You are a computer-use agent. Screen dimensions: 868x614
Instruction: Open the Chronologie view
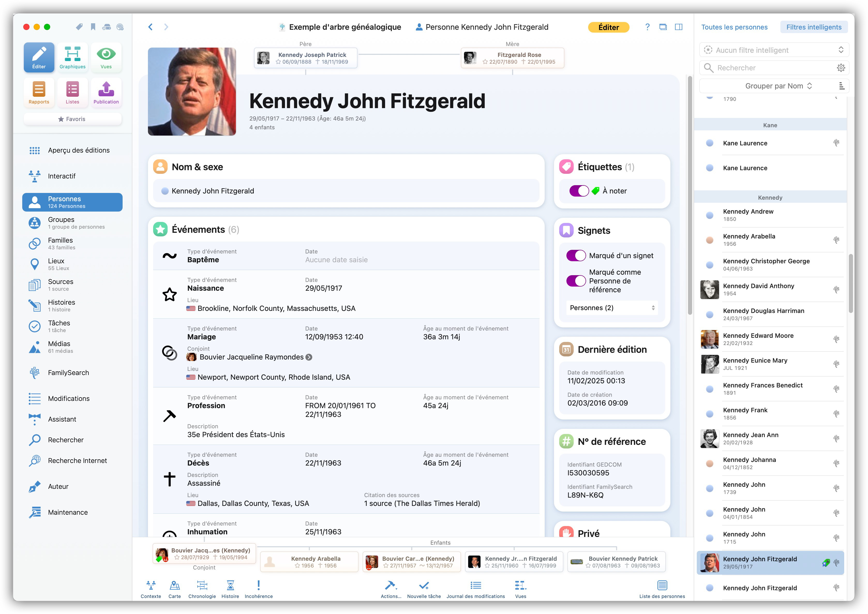202,589
